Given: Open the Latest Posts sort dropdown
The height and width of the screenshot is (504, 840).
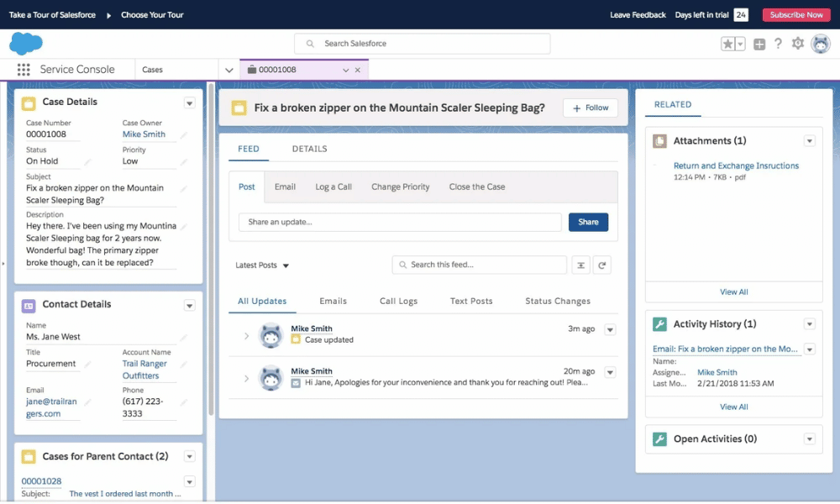Looking at the screenshot, I should point(262,265).
